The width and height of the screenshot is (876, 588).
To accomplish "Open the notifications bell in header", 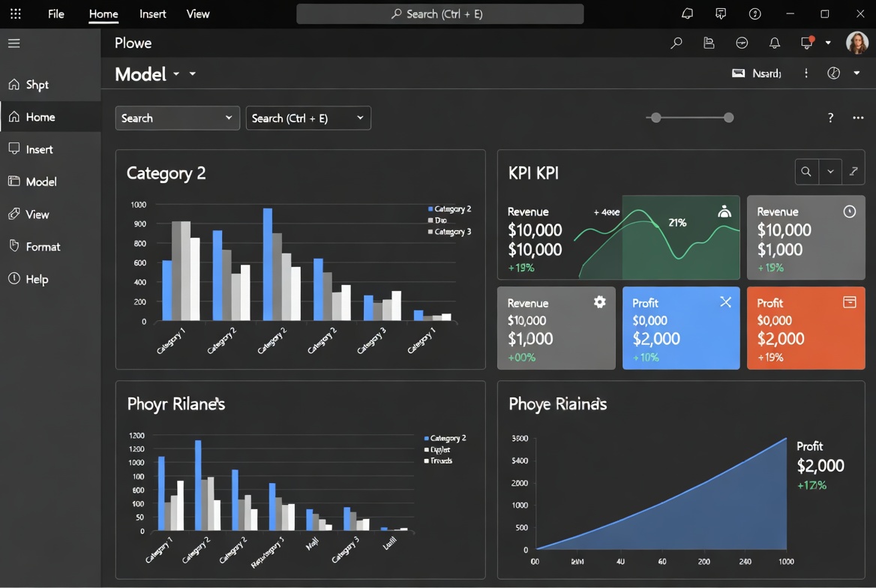I will (774, 43).
